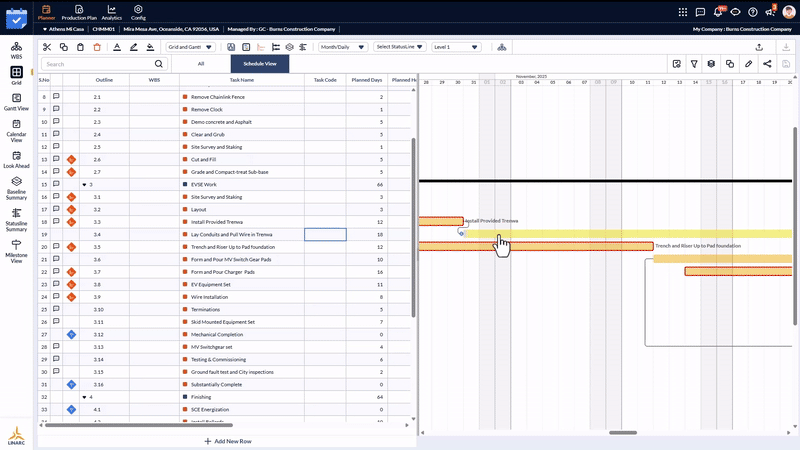
Task: Open the apps grid icon in the header
Action: pos(683,12)
